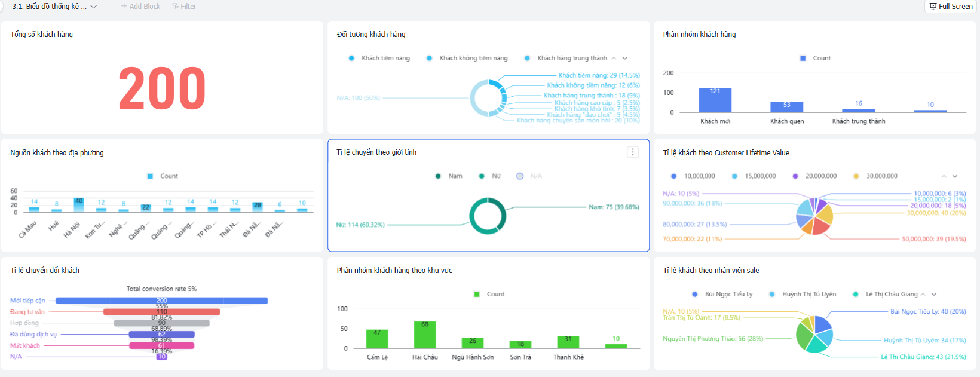Previous legend page in nhân viên sale chart
This screenshot has width=980, height=377.
[x=923, y=295]
